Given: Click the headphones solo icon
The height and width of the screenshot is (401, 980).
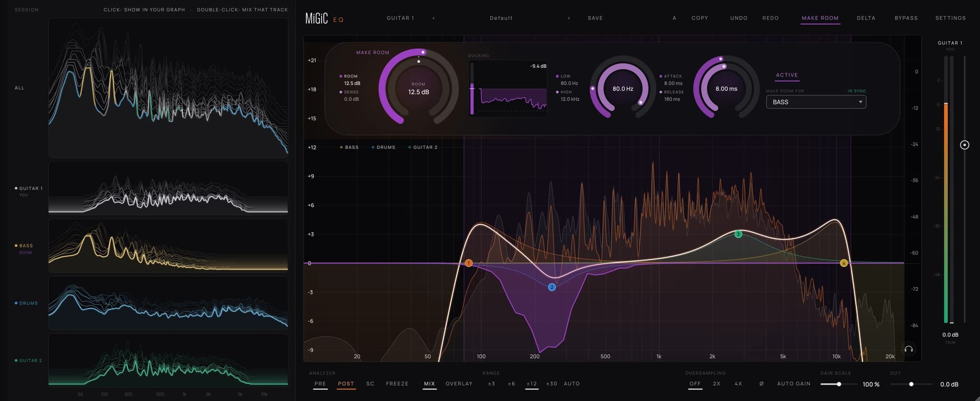Looking at the screenshot, I should point(909,349).
